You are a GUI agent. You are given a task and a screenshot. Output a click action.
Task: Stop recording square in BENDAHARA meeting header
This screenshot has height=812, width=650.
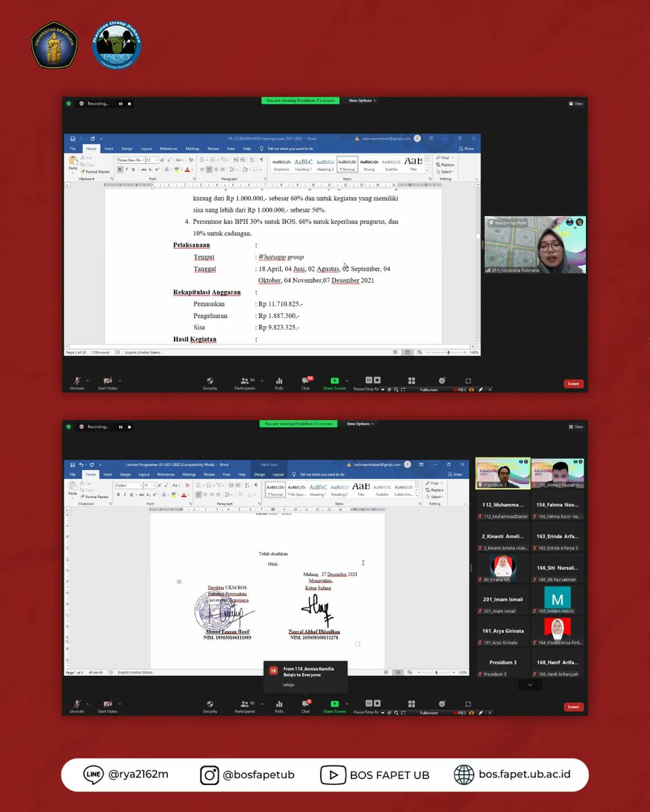pos(129,104)
